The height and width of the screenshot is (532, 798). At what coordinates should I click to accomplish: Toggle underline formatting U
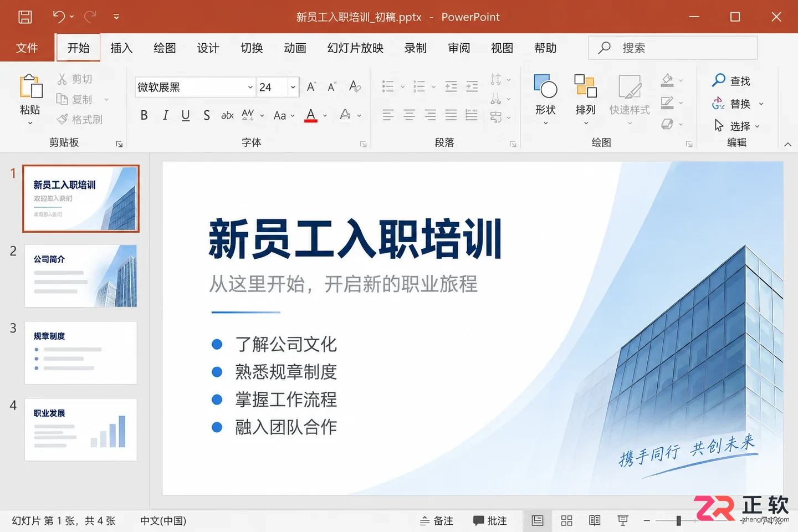pos(186,115)
